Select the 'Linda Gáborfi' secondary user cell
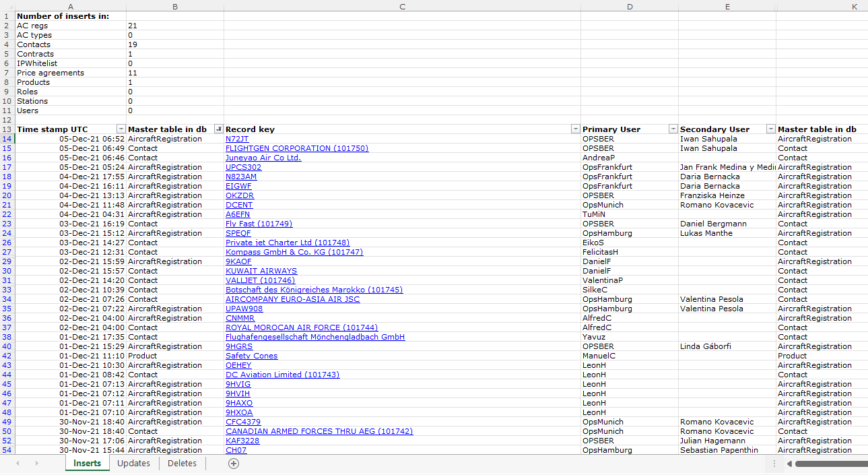The image size is (868, 475). (x=727, y=346)
